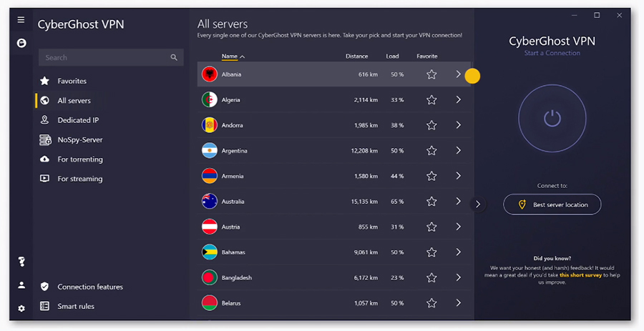
Task: Favorite the Bahamas server star
Action: tap(431, 252)
